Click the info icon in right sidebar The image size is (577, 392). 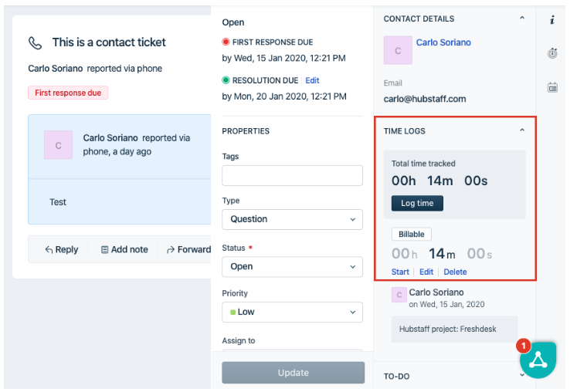click(x=552, y=20)
